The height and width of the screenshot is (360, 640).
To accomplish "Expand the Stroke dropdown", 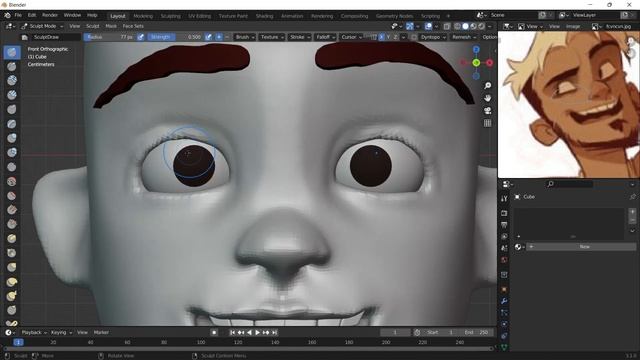I will pyautogui.click(x=300, y=37).
